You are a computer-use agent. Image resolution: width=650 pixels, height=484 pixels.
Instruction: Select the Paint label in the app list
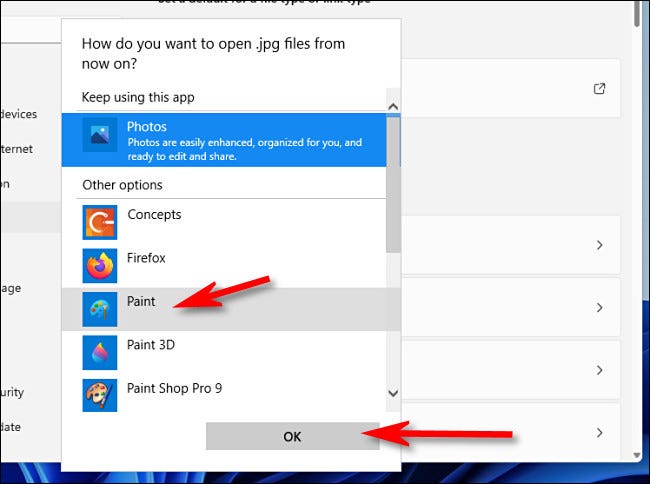[141, 300]
